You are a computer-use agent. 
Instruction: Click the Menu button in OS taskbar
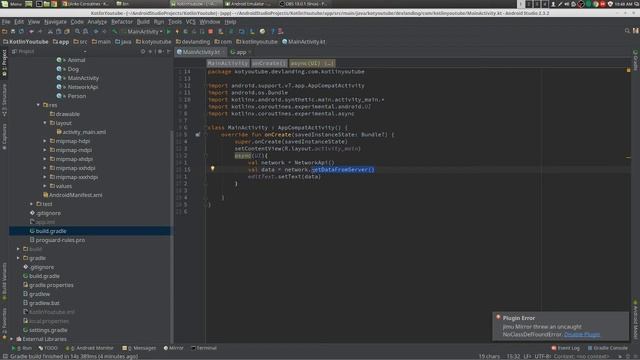click(x=11, y=4)
